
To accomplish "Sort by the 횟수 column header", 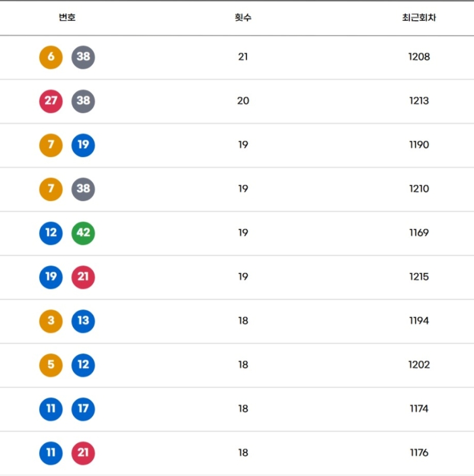I will point(243,18).
